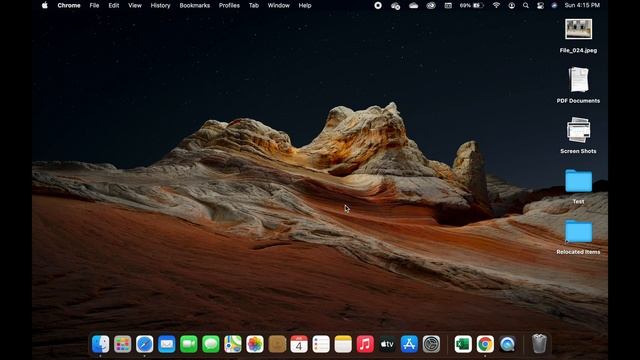This screenshot has width=640, height=360.
Task: Open the View menu
Action: pos(135,5)
